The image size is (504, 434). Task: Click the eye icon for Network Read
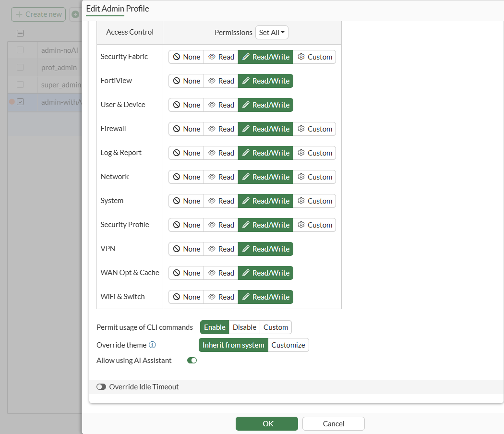point(212,177)
